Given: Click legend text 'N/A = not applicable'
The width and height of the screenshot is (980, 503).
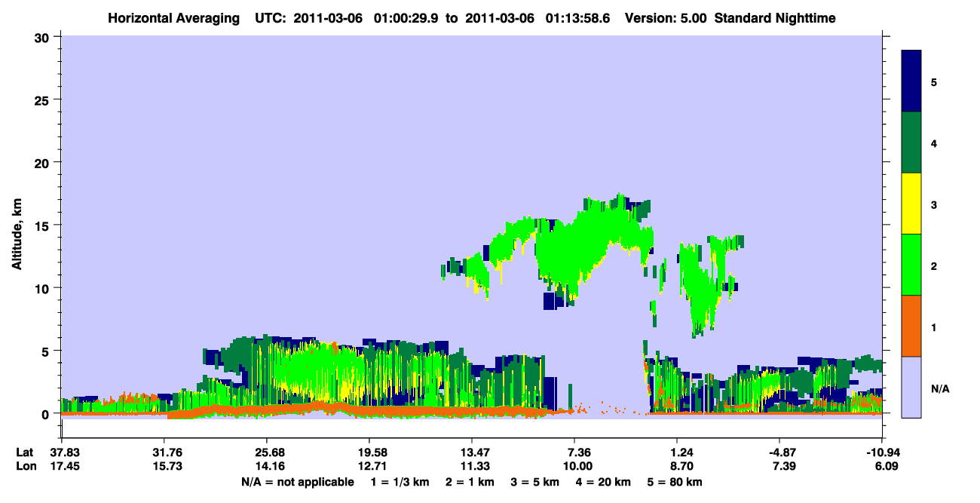Looking at the screenshot, I should [298, 482].
